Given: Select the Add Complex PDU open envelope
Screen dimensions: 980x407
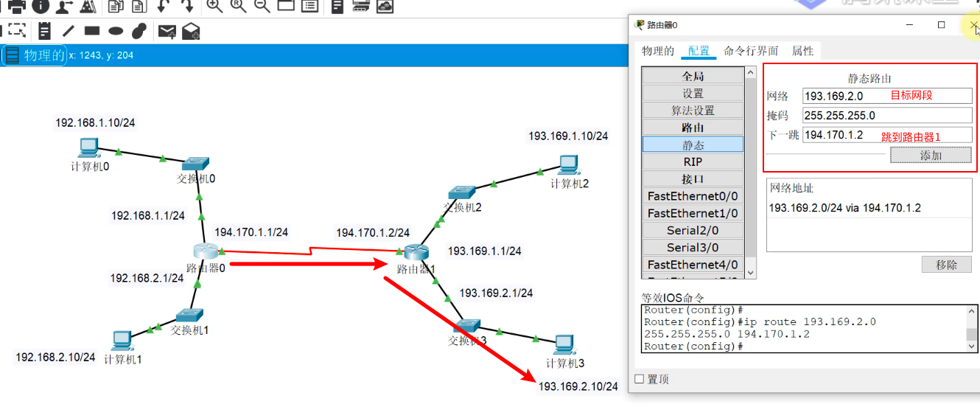Looking at the screenshot, I should tap(191, 31).
